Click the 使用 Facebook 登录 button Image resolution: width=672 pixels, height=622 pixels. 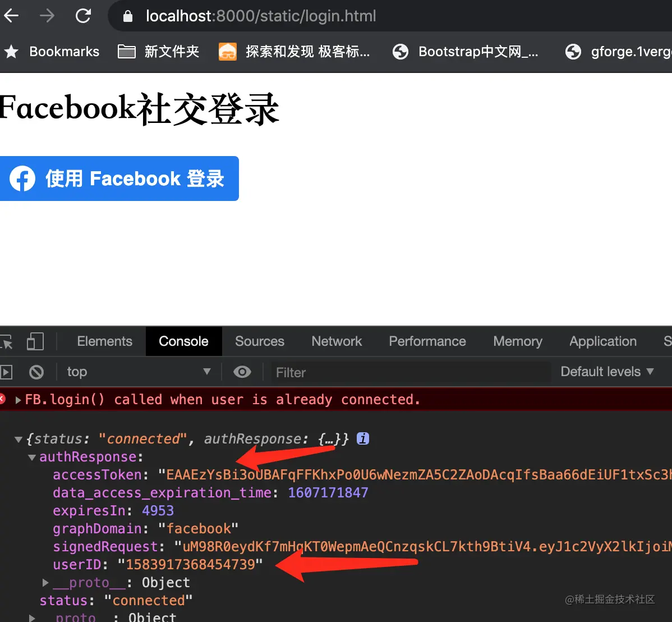pos(119,179)
